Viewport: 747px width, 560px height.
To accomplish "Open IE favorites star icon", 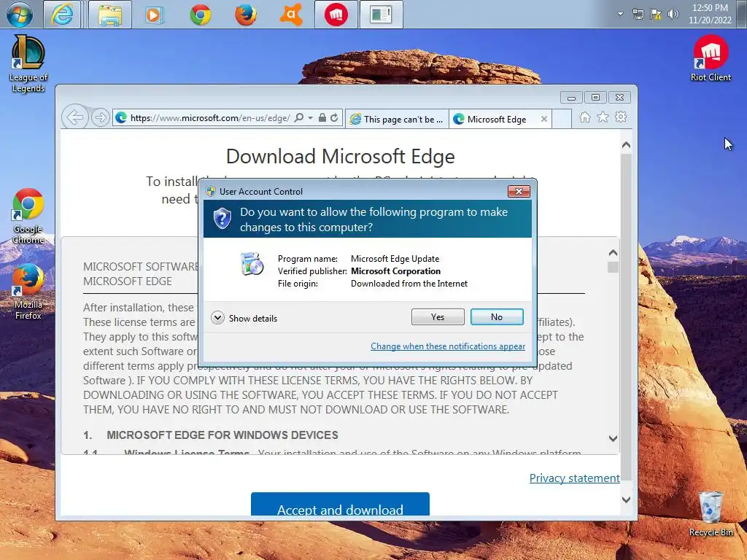I will click(603, 117).
